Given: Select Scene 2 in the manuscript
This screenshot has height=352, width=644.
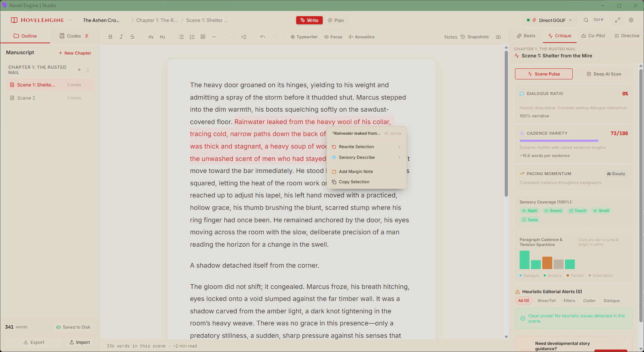Looking at the screenshot, I should pyautogui.click(x=50, y=98).
